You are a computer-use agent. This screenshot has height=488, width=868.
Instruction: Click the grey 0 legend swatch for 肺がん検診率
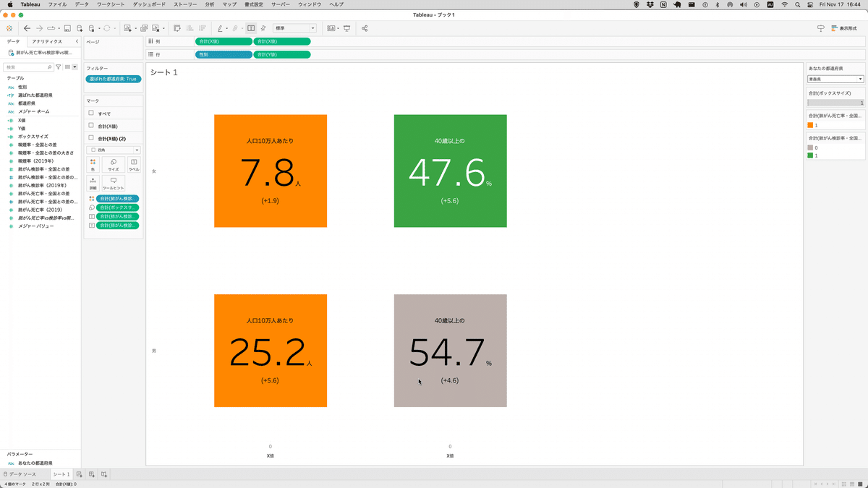(x=811, y=147)
